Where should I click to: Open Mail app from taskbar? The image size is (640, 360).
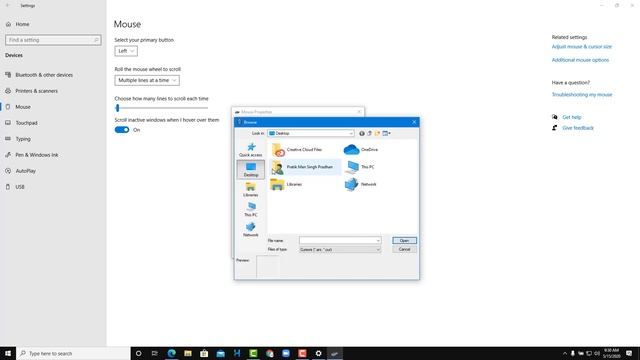coord(220,353)
